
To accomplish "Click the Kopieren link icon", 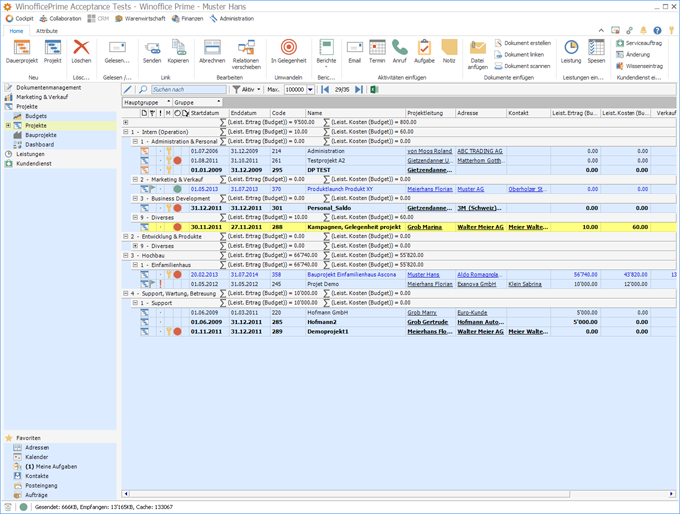I will tap(178, 52).
